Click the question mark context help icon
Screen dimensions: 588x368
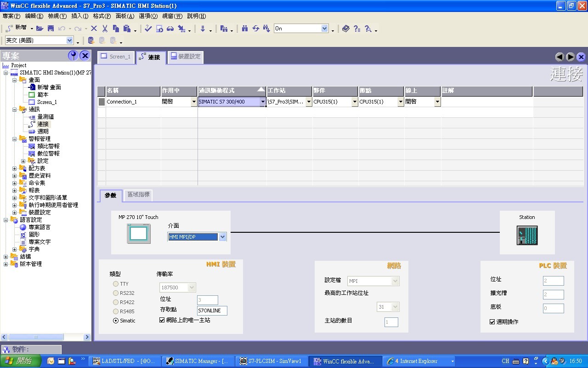(357, 29)
